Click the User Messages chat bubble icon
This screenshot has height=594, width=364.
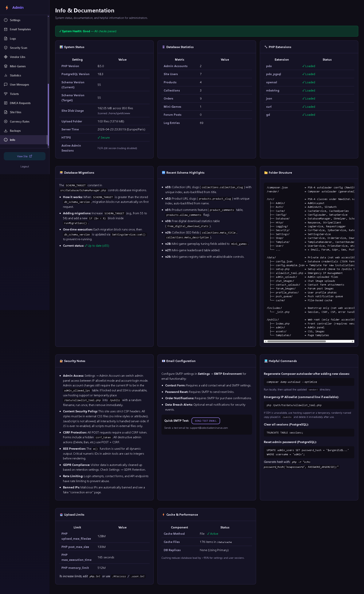[6, 85]
